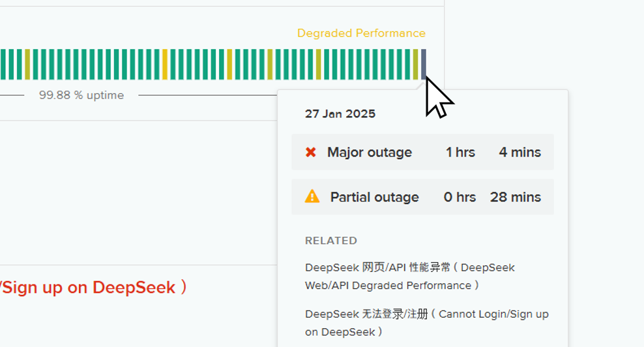Click the Degraded Performance status label

tap(361, 33)
